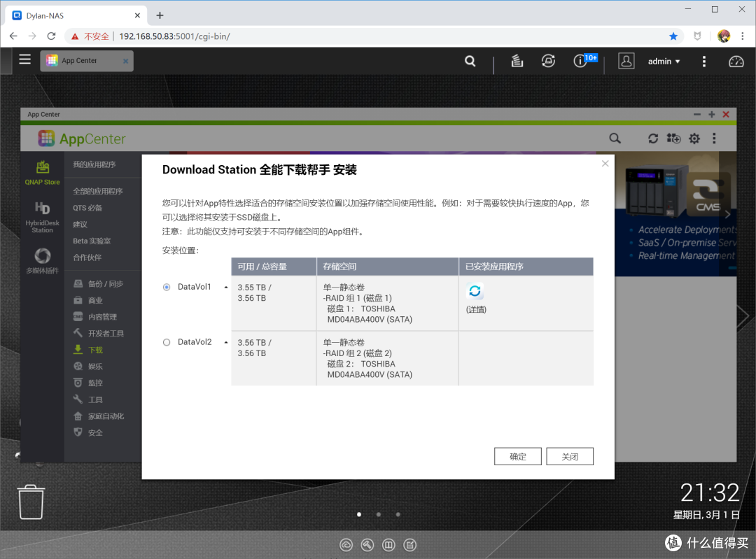Open 合作伙伴 category
Viewport: 756px width, 559px height.
87,257
